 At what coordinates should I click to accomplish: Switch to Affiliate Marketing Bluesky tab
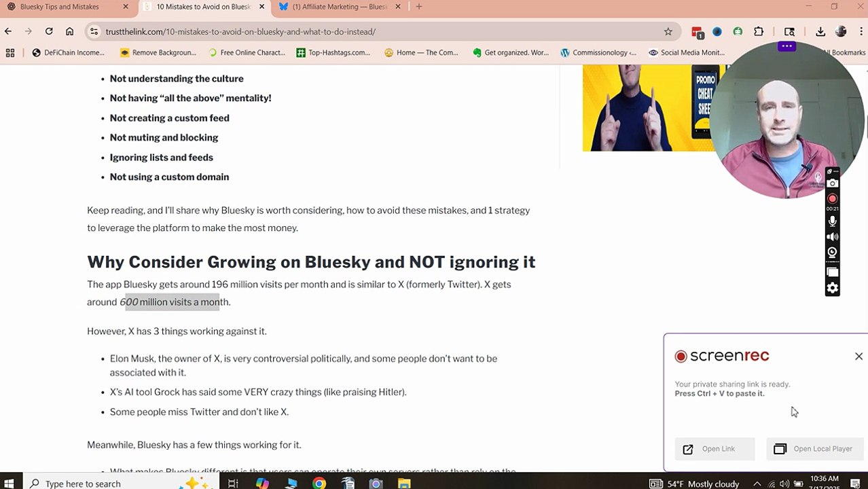pos(340,7)
